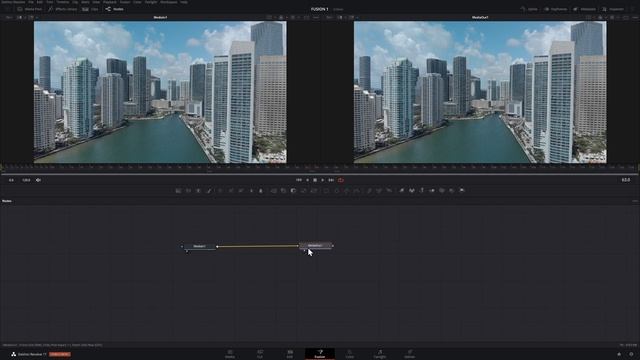The height and width of the screenshot is (360, 640).
Task: Add a pEmitter particle node
Action: point(369,190)
